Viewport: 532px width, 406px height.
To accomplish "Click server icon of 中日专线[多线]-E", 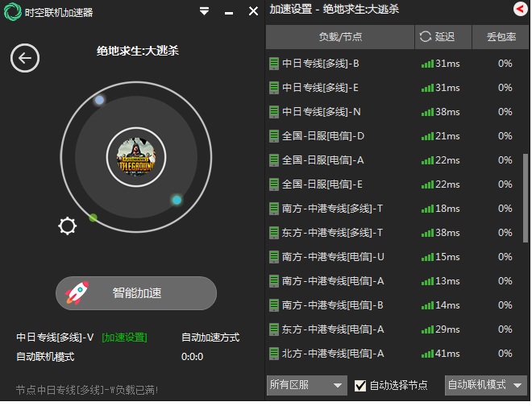I will [273, 88].
